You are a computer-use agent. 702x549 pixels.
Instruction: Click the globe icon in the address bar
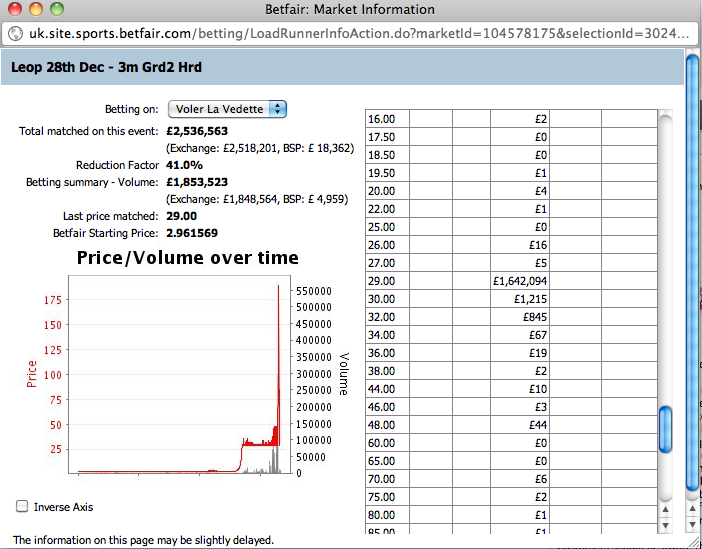[16, 33]
